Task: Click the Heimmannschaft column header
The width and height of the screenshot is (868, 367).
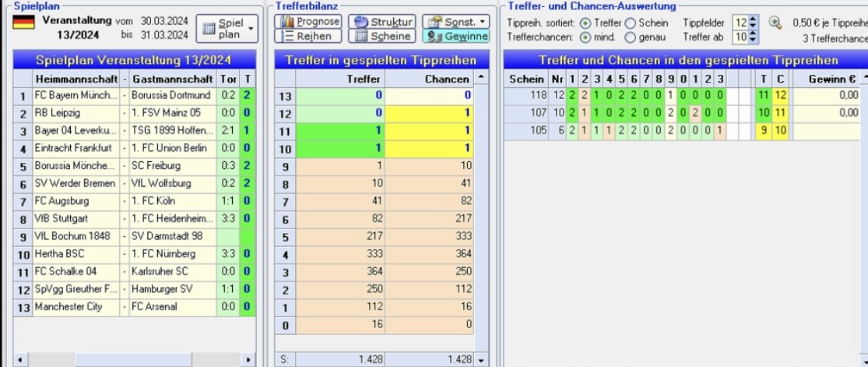Action: click(76, 79)
